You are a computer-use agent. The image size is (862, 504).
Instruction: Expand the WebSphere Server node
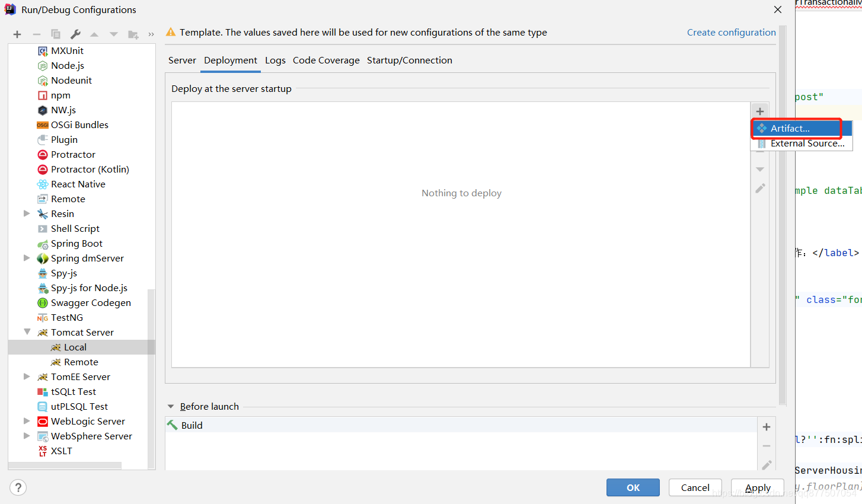[x=27, y=436]
